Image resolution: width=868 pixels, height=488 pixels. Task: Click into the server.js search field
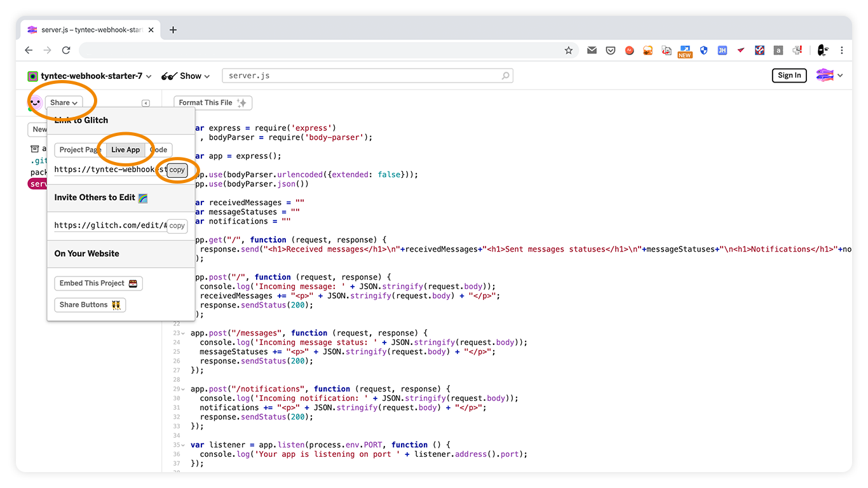click(x=367, y=76)
